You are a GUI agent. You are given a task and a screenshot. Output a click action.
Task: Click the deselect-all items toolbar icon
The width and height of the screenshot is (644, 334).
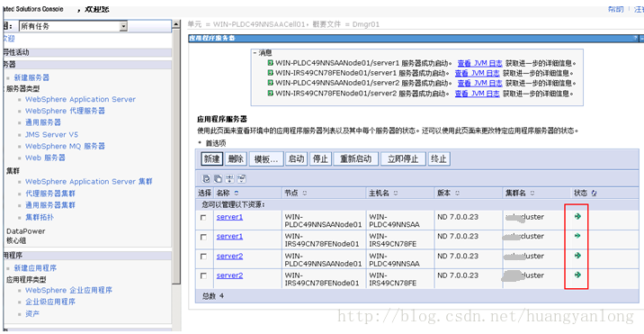point(218,178)
